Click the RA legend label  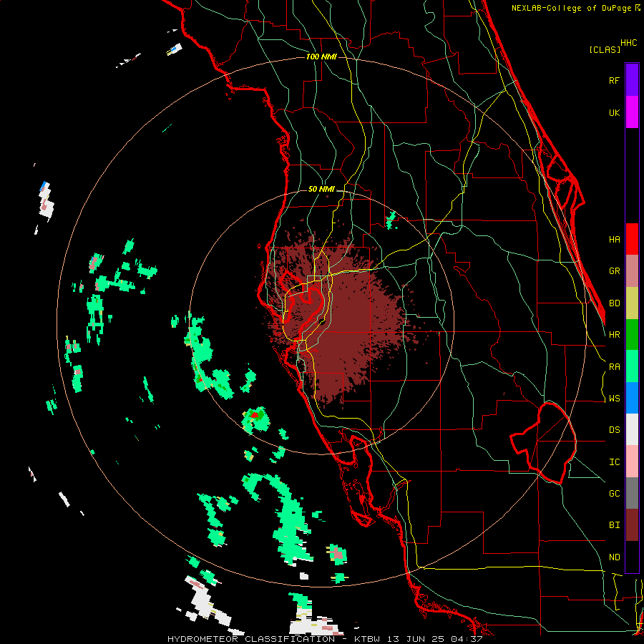pos(614,367)
